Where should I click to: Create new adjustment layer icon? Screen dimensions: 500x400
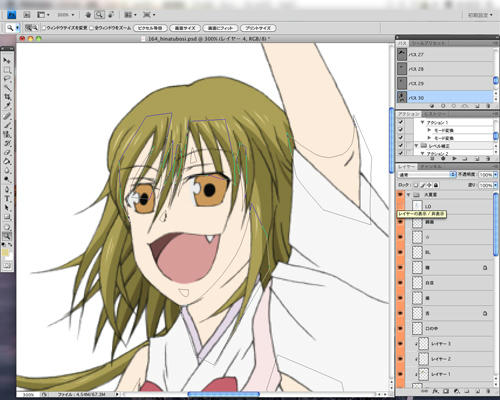[457, 391]
